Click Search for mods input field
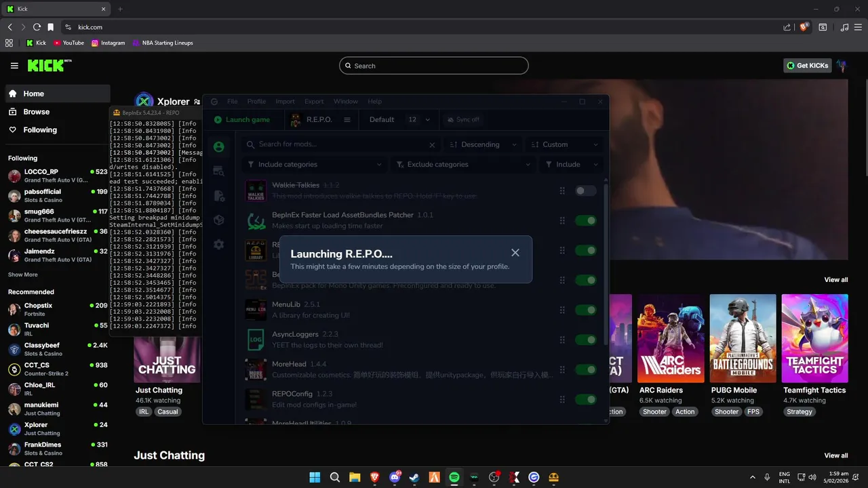Image resolution: width=868 pixels, height=488 pixels. pos(341,144)
